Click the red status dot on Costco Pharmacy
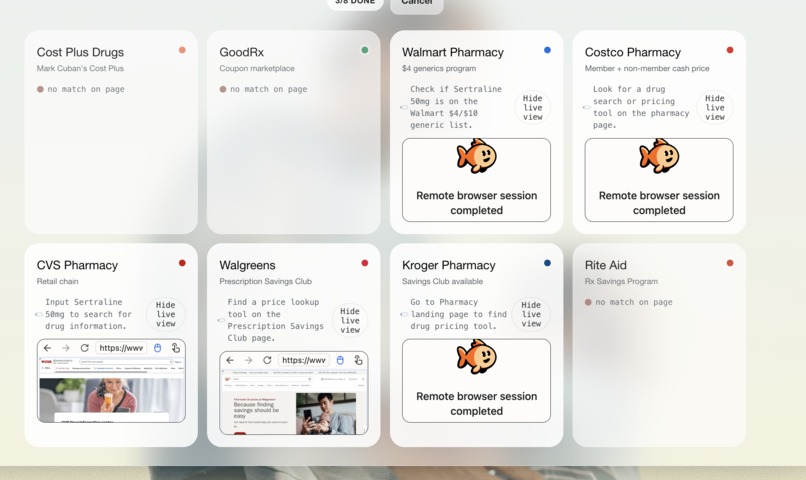806x480 pixels. pyautogui.click(x=730, y=50)
